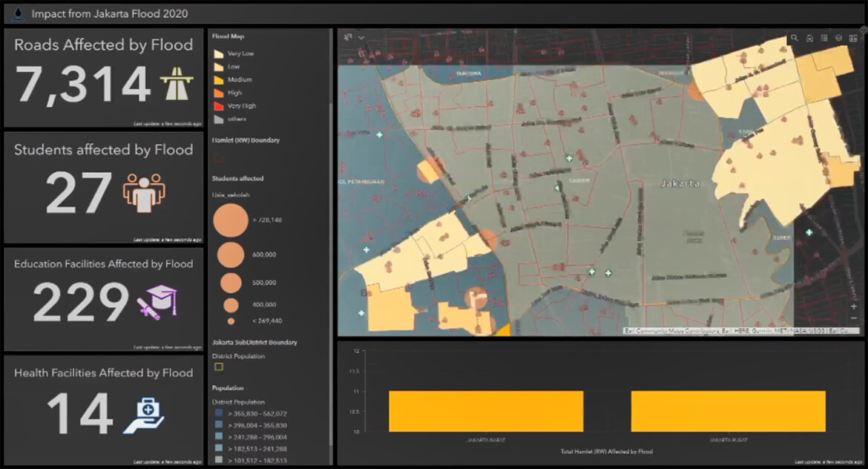This screenshot has width=868, height=469.
Task: Open the map search tool
Action: (795, 38)
